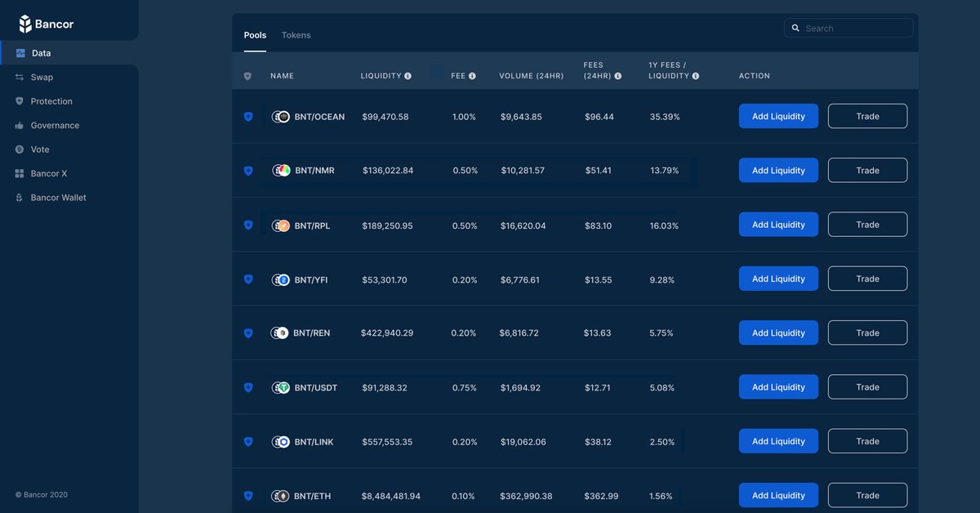Click the Data chart icon in sidebar
Viewport: 980px width, 513px height.
click(x=20, y=53)
